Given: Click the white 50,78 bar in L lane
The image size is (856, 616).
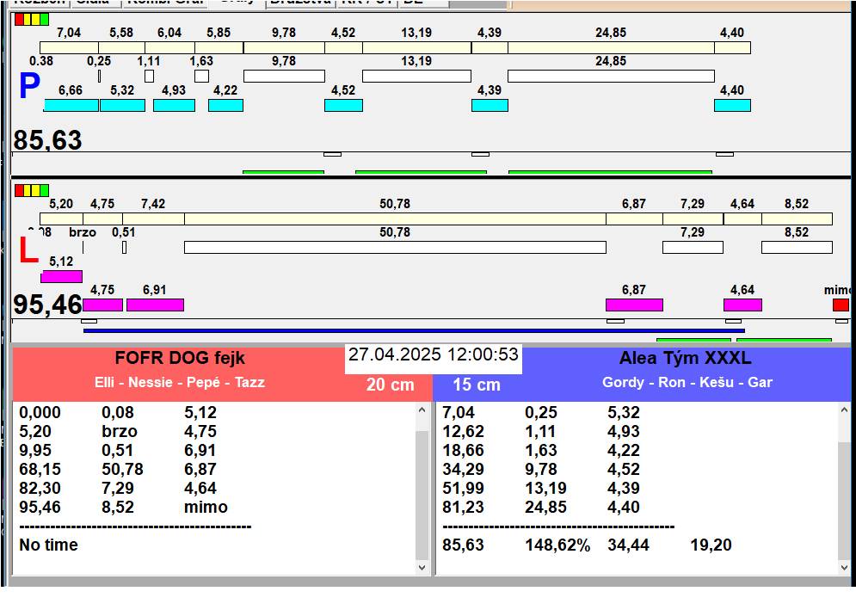Looking at the screenshot, I should 395,248.
